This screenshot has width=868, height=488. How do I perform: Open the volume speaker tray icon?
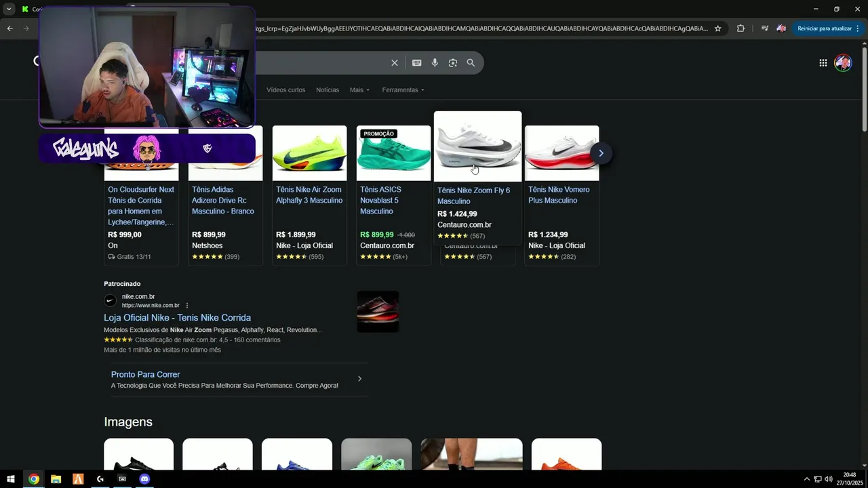[x=828, y=479]
